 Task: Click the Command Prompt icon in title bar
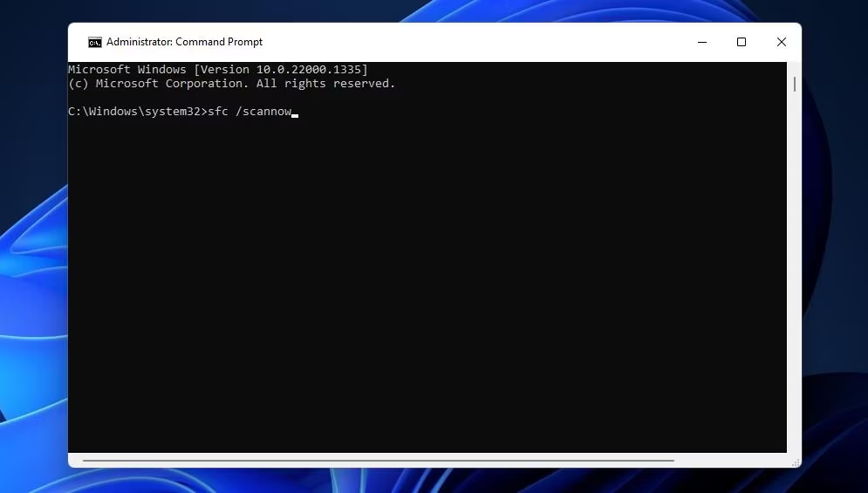pyautogui.click(x=95, y=42)
